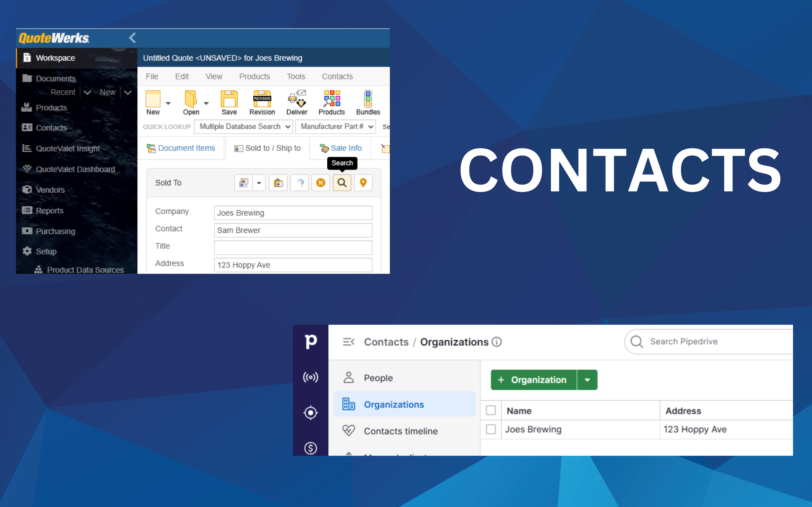Viewport: 812px width, 507px height.
Task: Click the Pipedrive Leads target icon
Action: click(x=311, y=413)
